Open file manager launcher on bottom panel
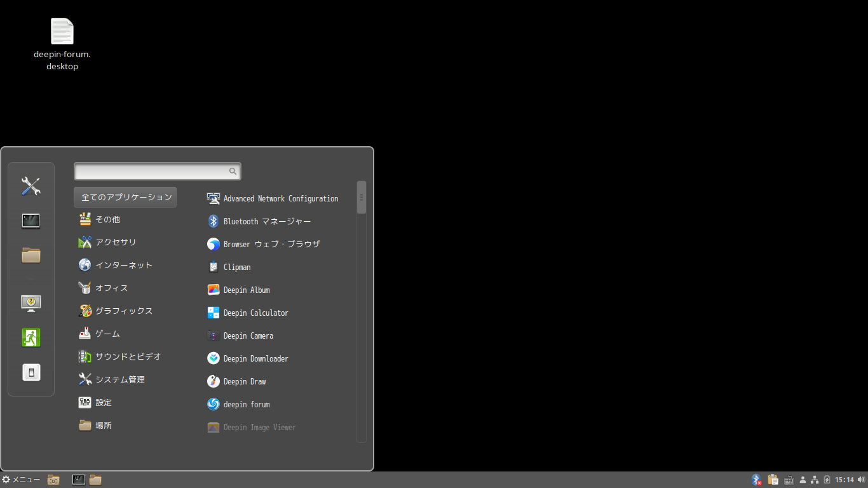 95,480
